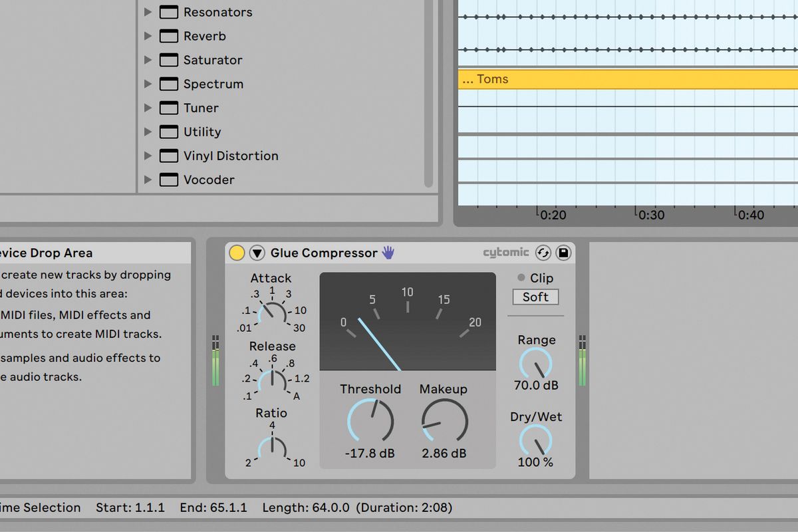This screenshot has width=798, height=532.
Task: Click the Reverb folder icon
Action: point(168,36)
